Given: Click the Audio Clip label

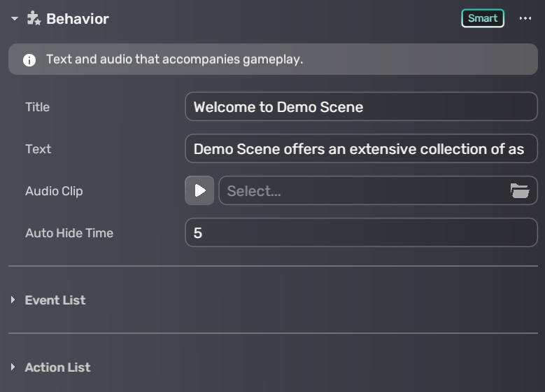Looking at the screenshot, I should click(x=54, y=191).
